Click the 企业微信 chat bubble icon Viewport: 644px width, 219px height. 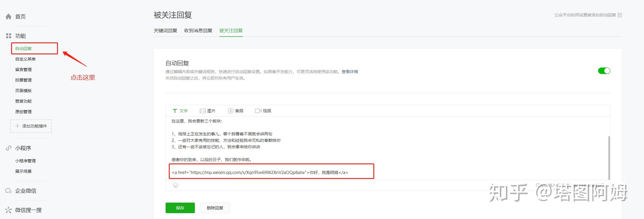click(8, 191)
